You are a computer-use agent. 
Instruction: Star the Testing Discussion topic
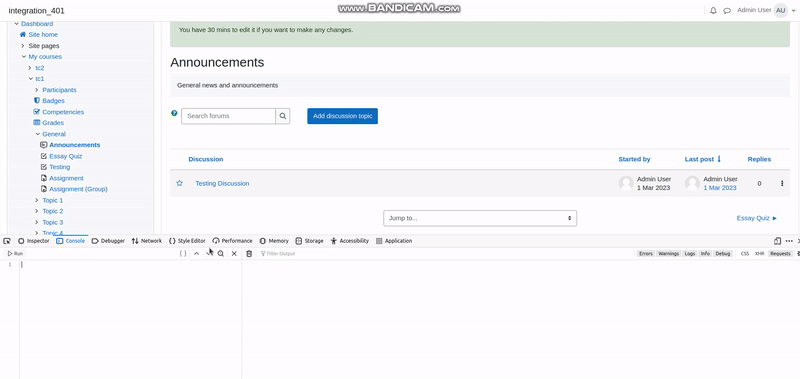(179, 183)
